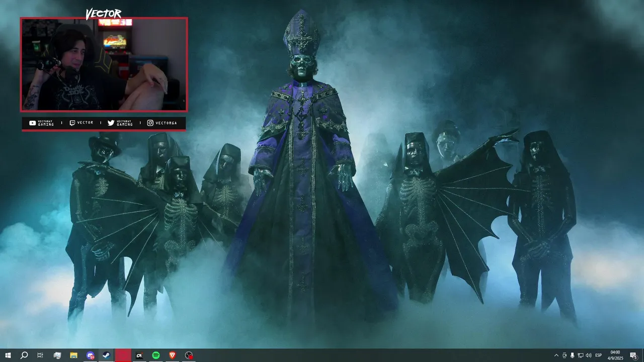644x362 pixels.
Task: Launch Brave browser from taskbar
Action: (x=173, y=355)
